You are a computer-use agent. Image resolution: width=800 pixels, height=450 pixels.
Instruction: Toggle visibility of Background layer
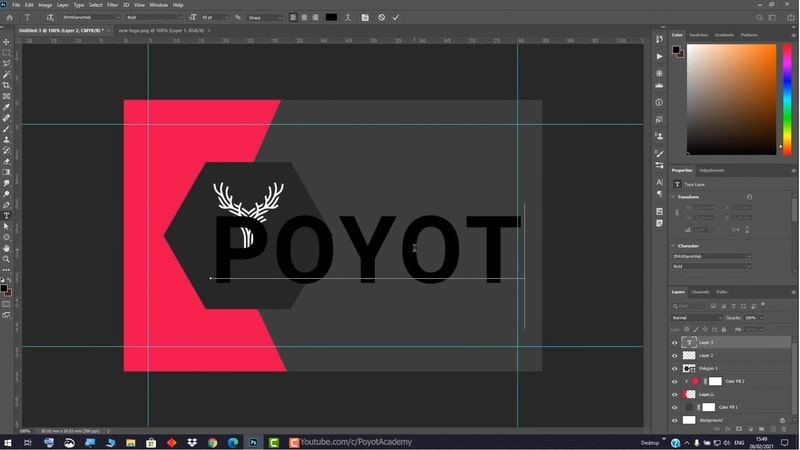click(675, 420)
